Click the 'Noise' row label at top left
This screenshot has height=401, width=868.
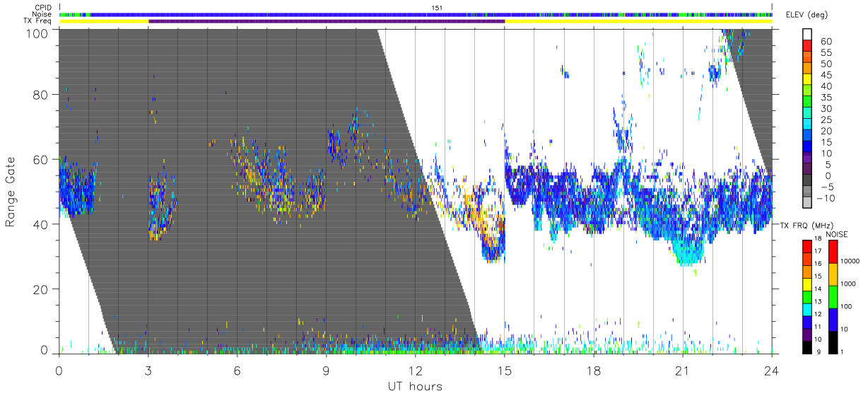click(x=42, y=14)
